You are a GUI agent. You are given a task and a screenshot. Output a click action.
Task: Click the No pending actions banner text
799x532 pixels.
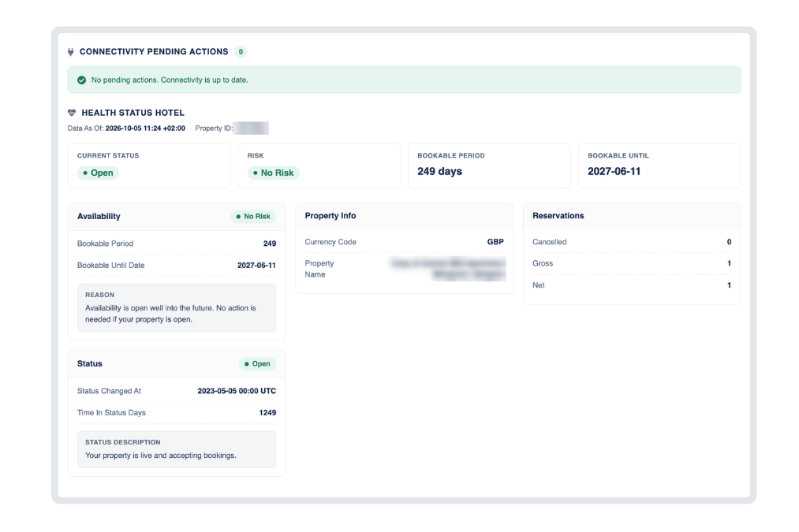170,80
